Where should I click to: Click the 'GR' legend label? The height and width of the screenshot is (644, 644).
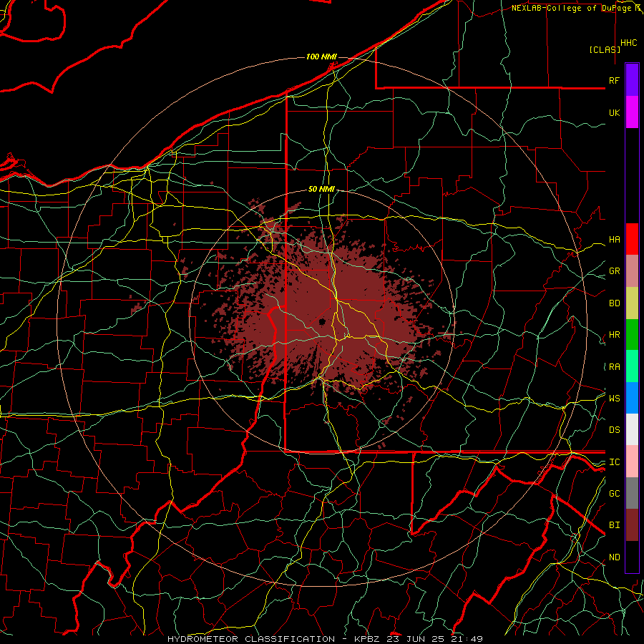coord(614,271)
